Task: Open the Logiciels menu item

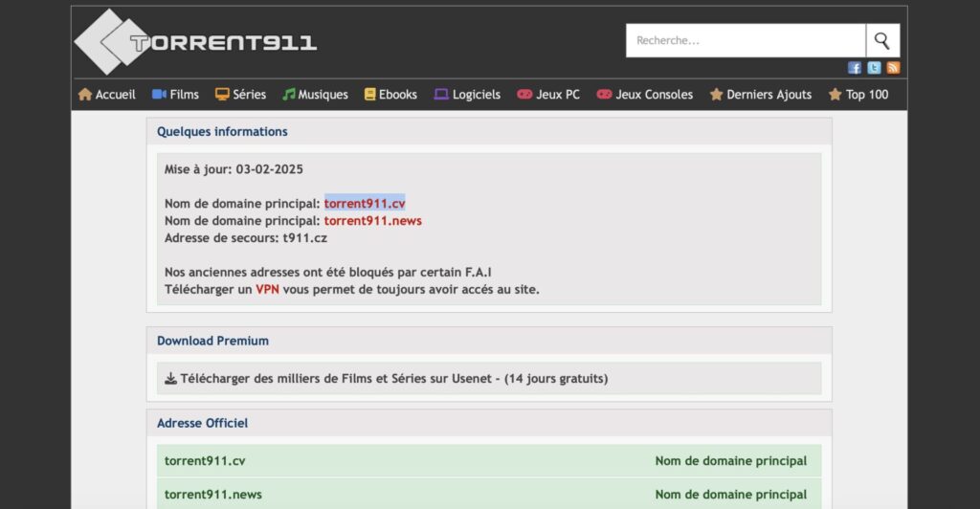Action: (x=476, y=95)
